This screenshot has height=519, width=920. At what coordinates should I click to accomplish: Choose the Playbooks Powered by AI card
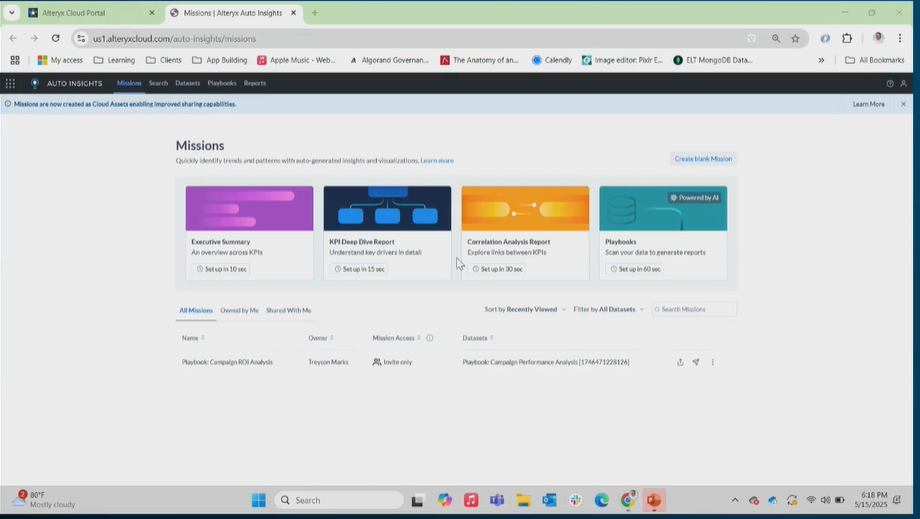[663, 233]
